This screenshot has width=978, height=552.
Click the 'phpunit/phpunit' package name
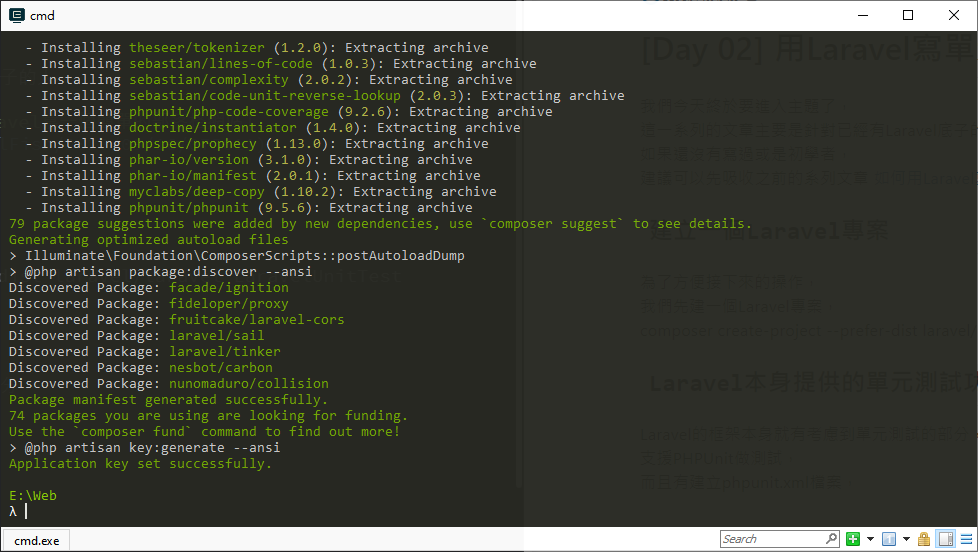[188, 207]
